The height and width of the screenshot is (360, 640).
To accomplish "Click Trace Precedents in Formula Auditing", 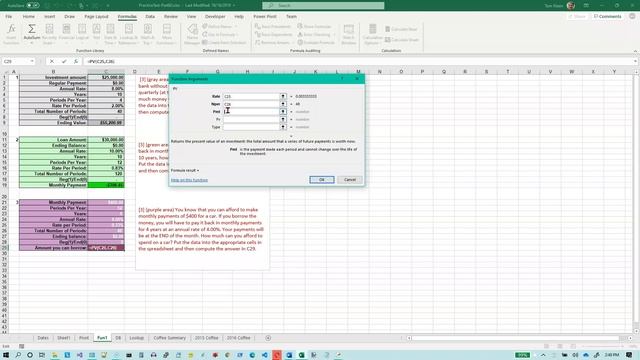I will tap(273, 27).
